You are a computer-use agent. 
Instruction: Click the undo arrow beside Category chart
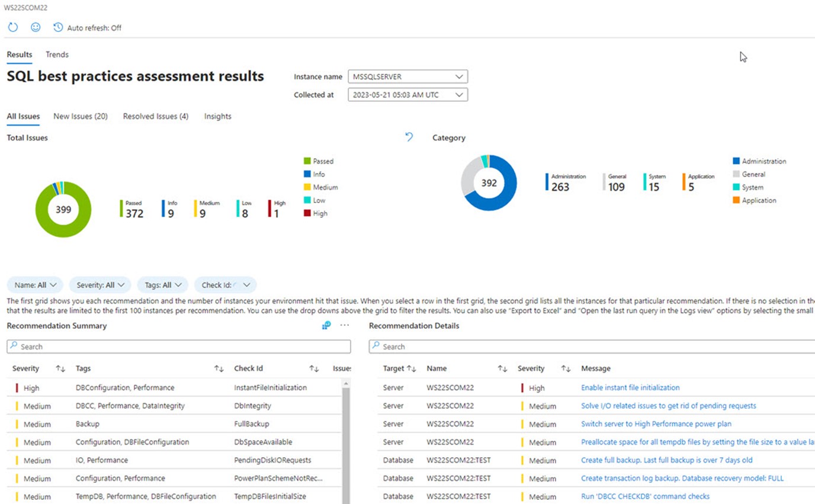click(x=409, y=137)
